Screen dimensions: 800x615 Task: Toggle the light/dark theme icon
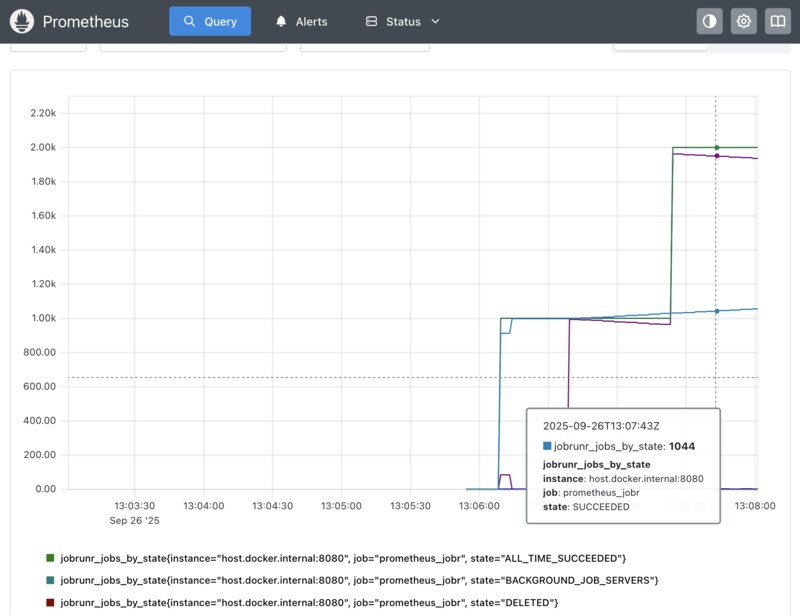click(x=709, y=21)
